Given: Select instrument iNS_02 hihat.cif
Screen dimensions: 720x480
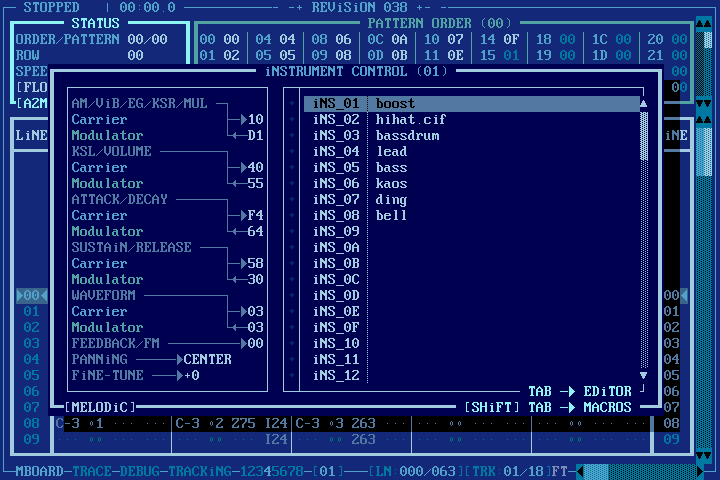Looking at the screenshot, I should point(472,119).
